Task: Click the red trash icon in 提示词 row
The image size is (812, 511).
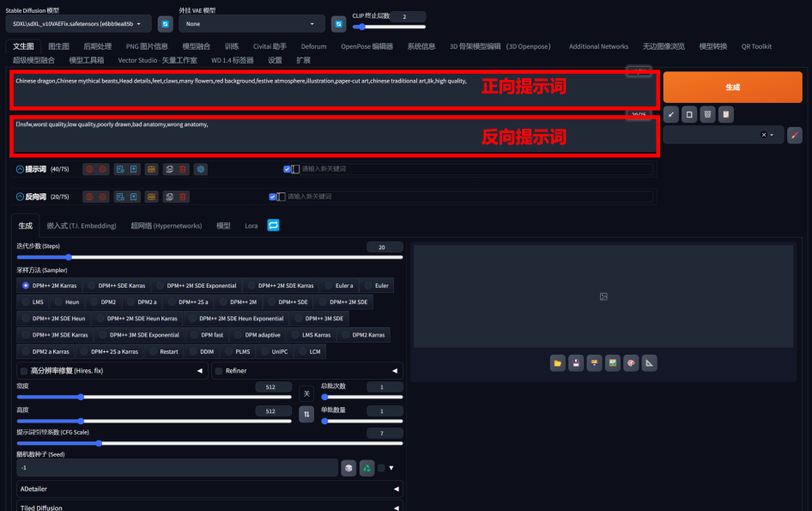Action: 183,169
